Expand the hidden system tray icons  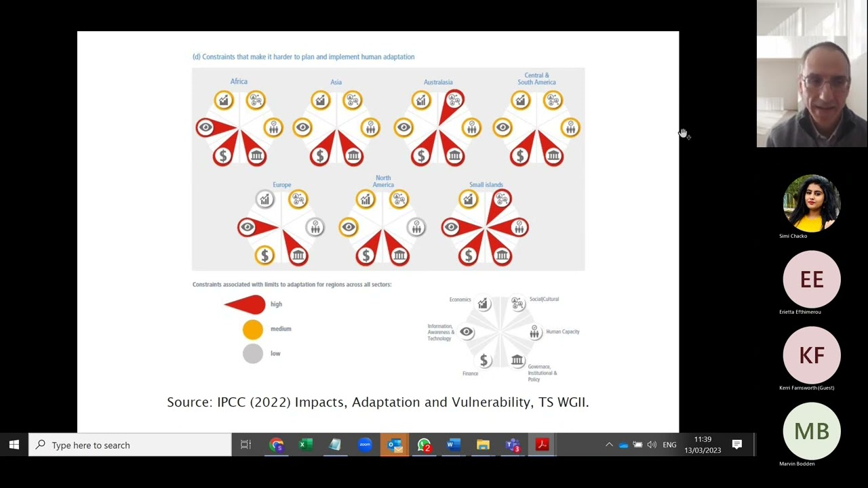click(609, 445)
